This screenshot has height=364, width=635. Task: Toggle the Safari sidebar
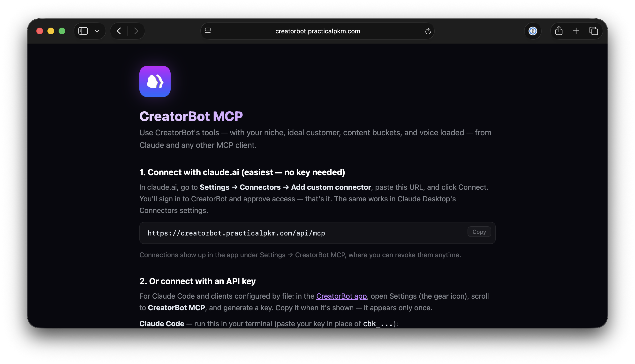pos(83,31)
